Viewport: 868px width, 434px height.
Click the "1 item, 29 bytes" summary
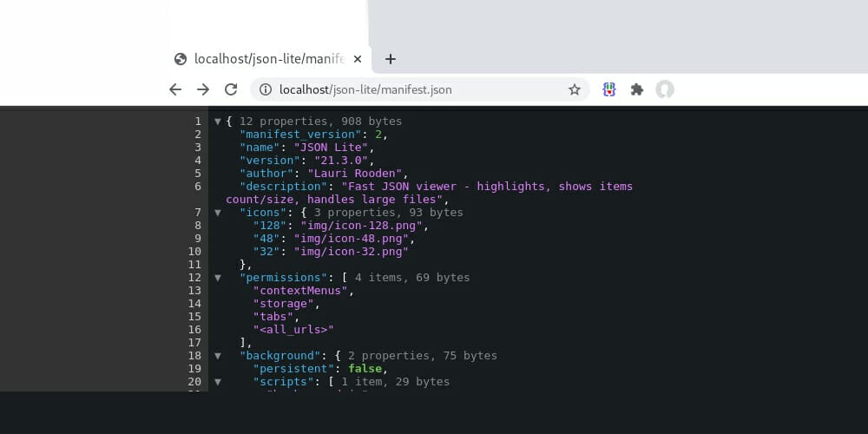[395, 382]
